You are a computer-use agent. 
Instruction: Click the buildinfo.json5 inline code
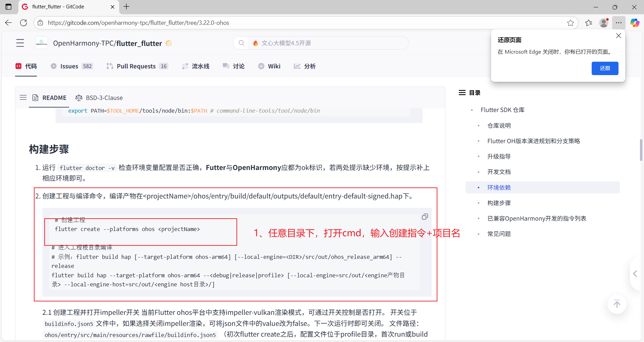tap(69, 324)
